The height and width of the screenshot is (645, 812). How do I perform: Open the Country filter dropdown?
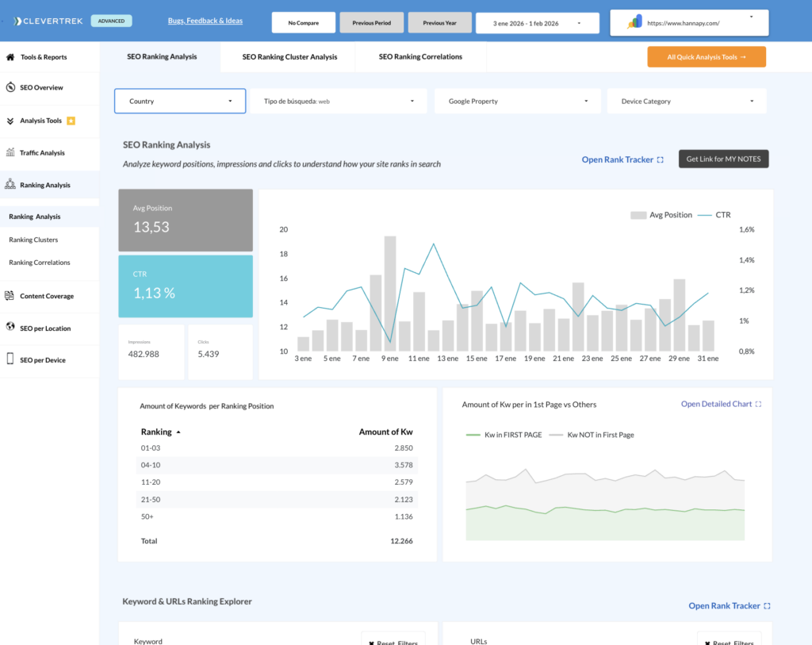(x=179, y=102)
